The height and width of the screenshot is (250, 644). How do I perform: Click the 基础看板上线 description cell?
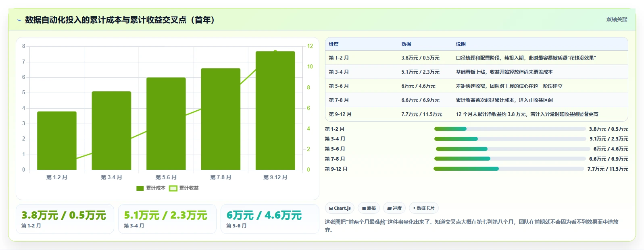coord(540,72)
